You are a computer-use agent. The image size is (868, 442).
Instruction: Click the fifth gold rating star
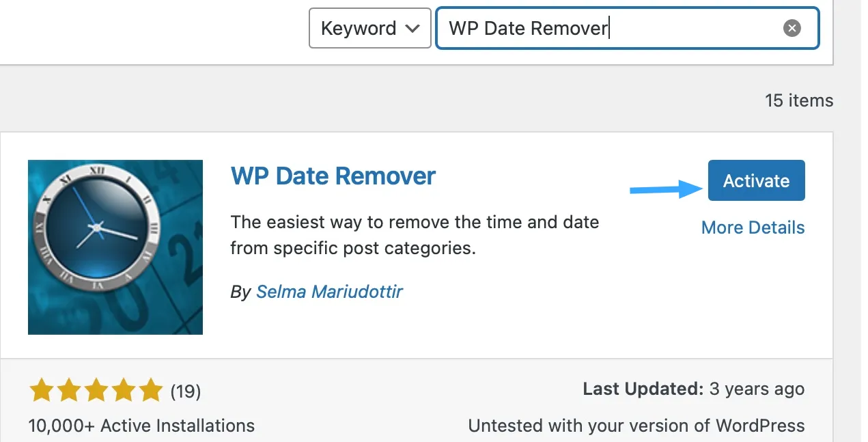tap(150, 391)
